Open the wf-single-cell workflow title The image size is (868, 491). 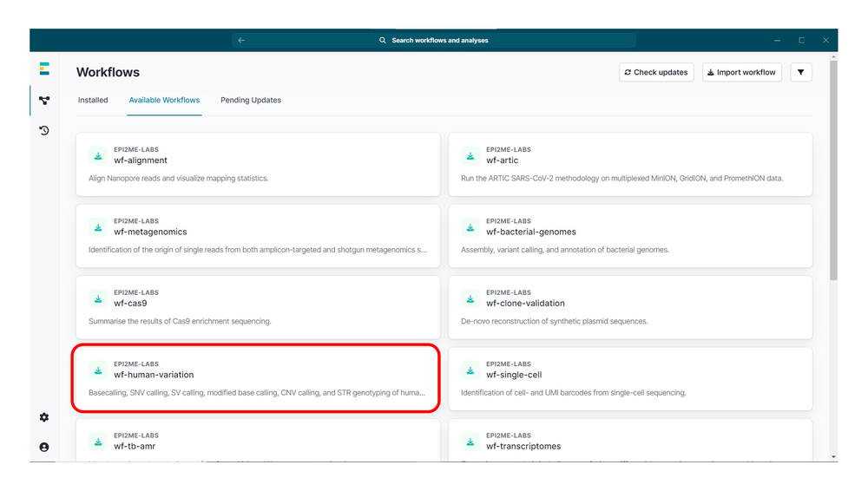click(x=514, y=375)
